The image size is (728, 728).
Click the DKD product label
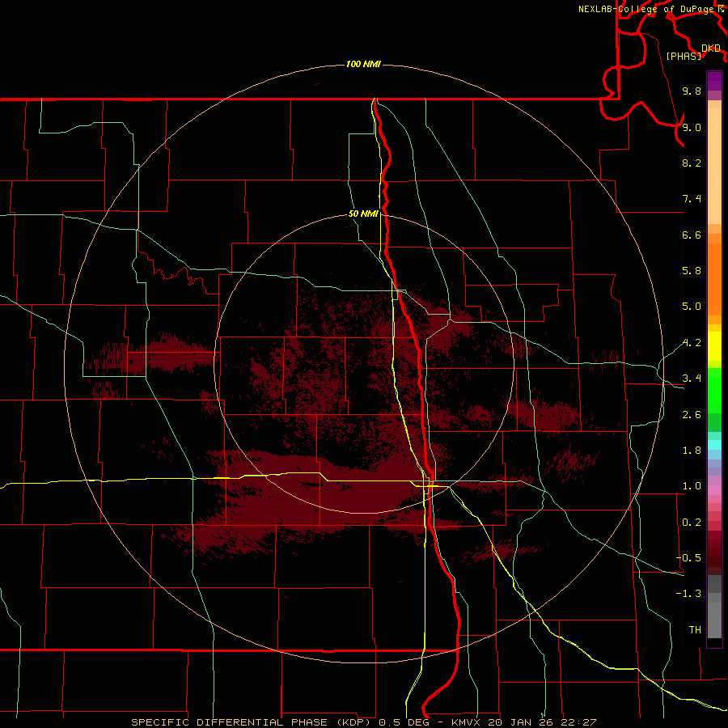[711, 49]
